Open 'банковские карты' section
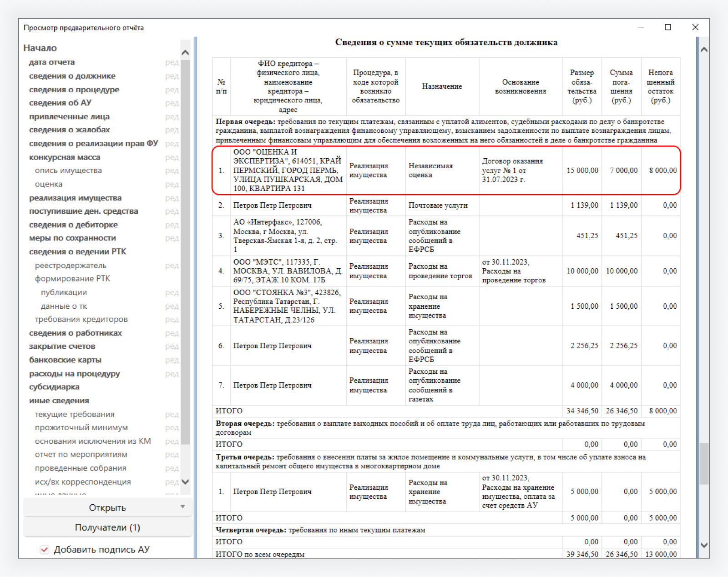Viewport: 728px width, 577px height. click(65, 360)
